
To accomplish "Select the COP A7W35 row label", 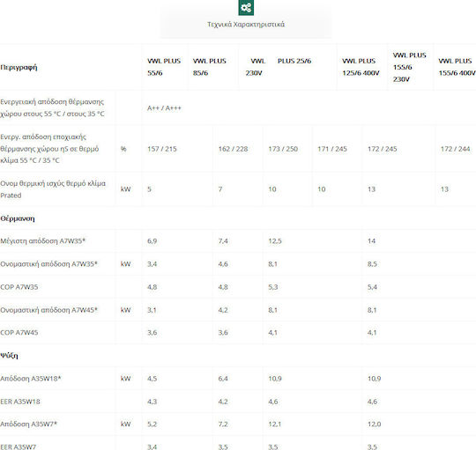I will pos(19,287).
